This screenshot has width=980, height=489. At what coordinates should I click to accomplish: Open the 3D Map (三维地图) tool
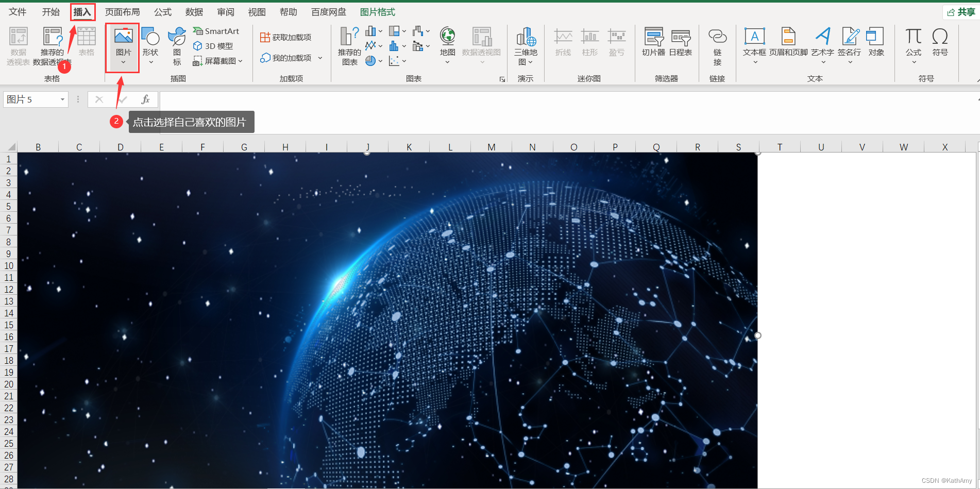[x=526, y=46]
